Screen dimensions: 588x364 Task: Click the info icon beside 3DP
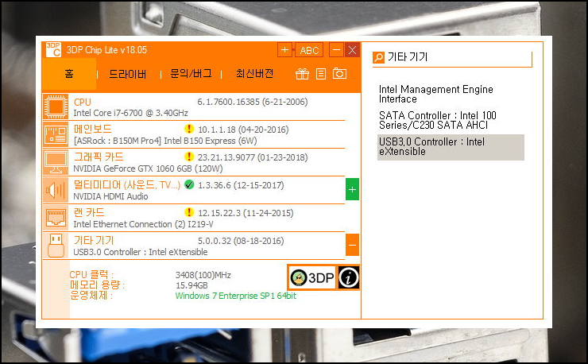point(349,277)
